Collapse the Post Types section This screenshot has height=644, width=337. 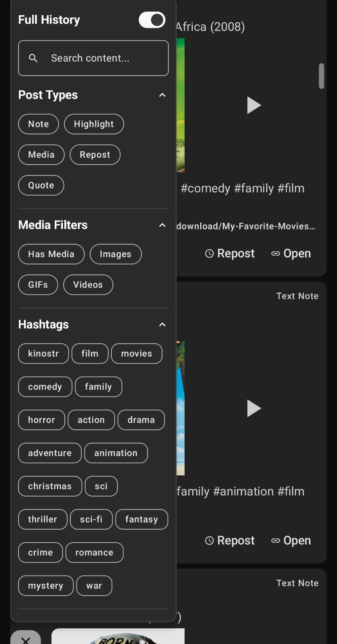pyautogui.click(x=162, y=95)
